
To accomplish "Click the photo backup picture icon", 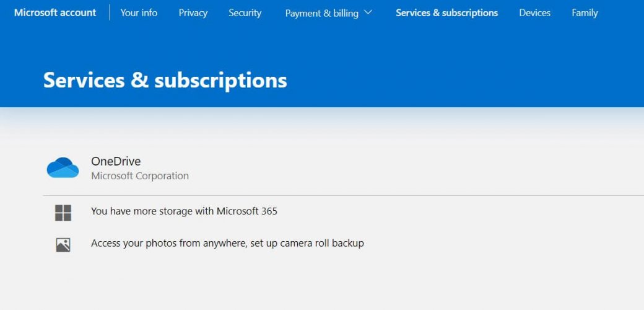I will [63, 245].
